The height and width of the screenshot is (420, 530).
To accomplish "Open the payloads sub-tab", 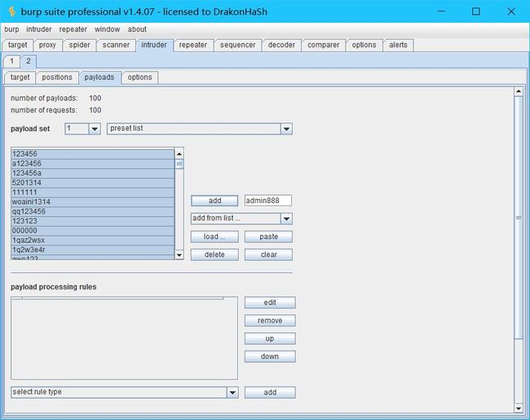I will (x=99, y=77).
